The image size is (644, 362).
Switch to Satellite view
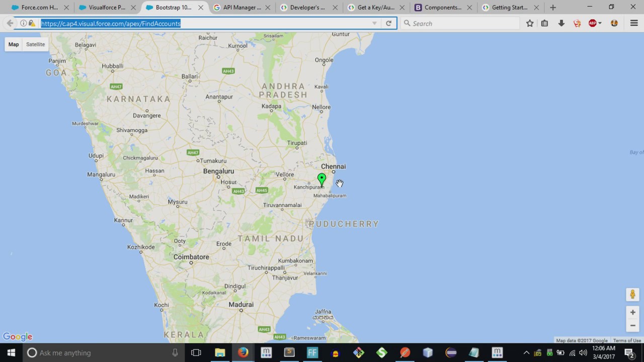point(36,44)
